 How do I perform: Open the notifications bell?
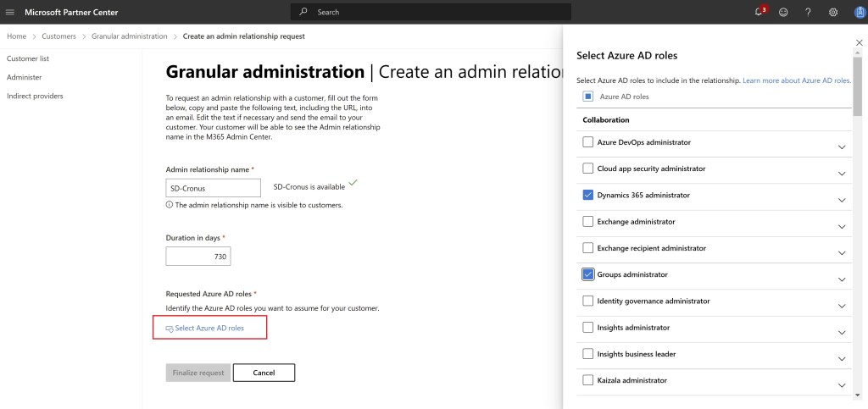759,12
